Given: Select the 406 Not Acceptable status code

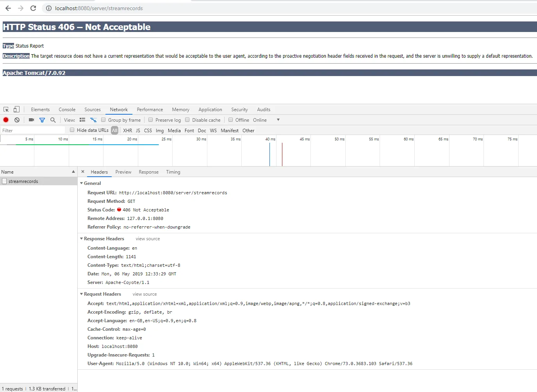Looking at the screenshot, I should click(x=146, y=210).
